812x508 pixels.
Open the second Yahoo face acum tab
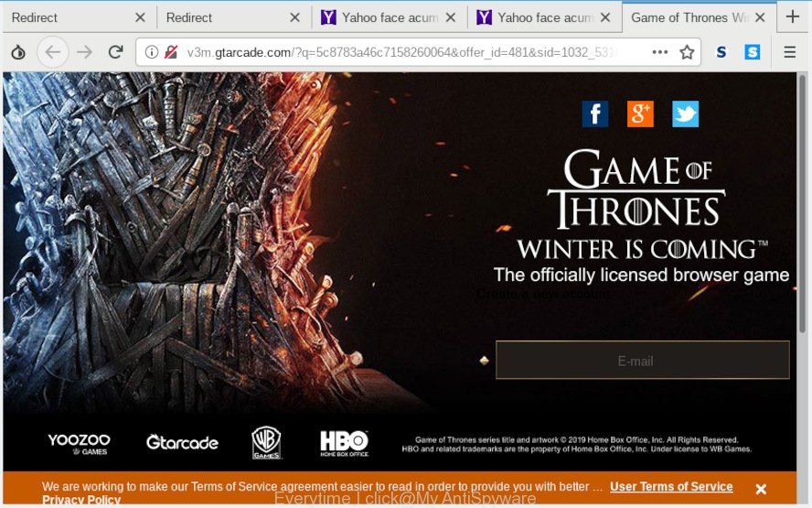tap(544, 17)
